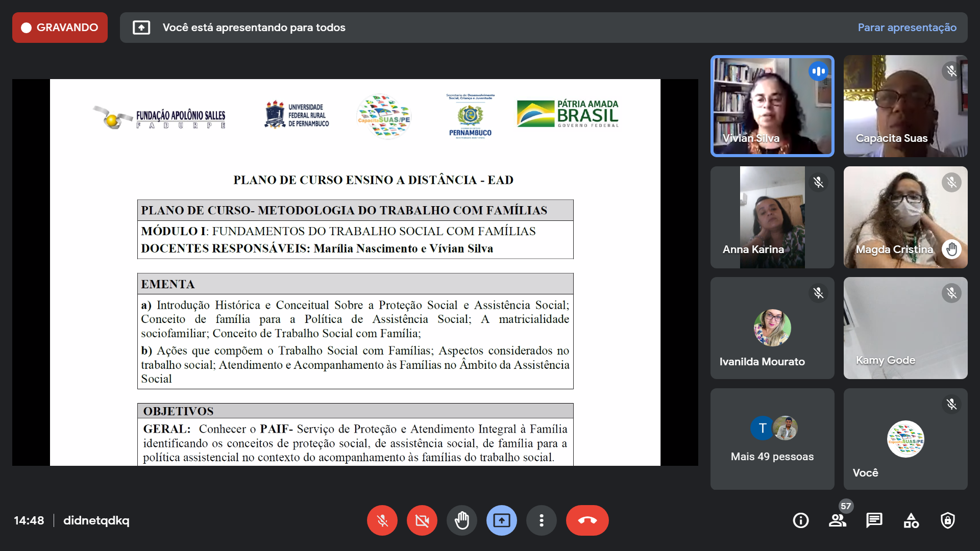Image resolution: width=980 pixels, height=551 pixels.
Task: Click the present screen button
Action: pos(501,520)
